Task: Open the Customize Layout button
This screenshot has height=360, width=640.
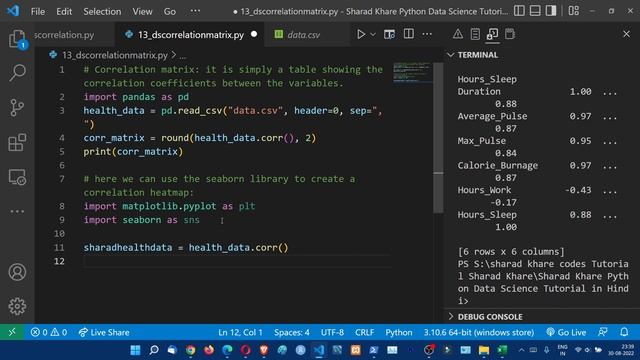Action: coord(574,11)
